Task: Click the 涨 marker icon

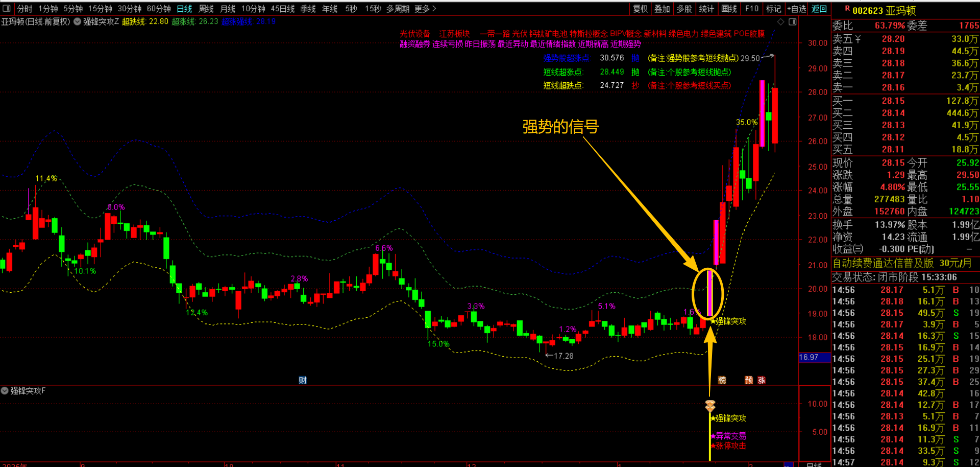Action: click(x=762, y=380)
